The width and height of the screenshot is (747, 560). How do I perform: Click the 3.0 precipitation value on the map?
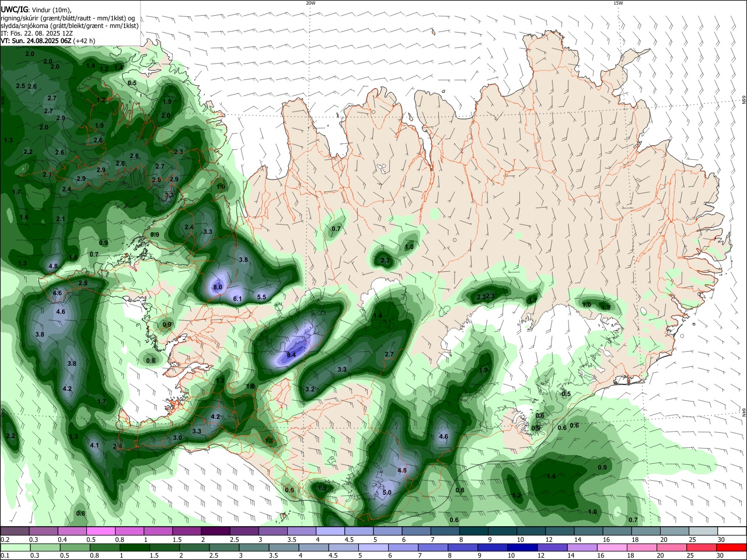click(x=177, y=437)
